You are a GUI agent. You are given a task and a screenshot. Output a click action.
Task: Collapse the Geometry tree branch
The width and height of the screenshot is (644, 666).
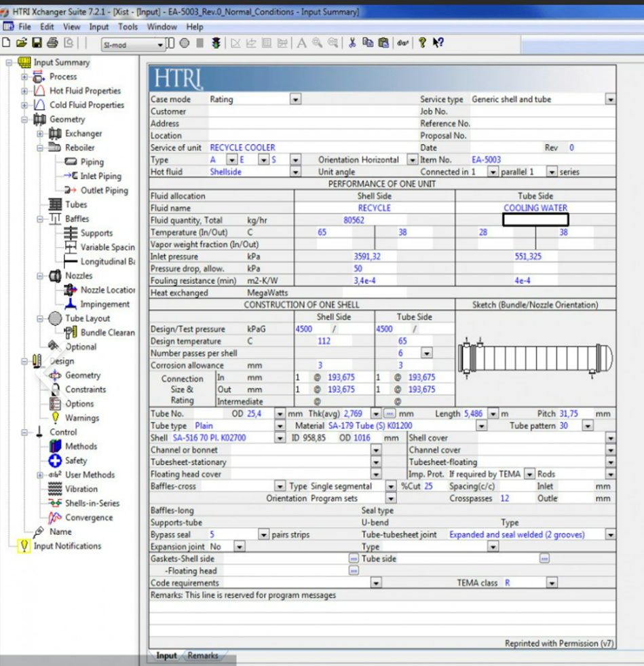tap(25, 119)
